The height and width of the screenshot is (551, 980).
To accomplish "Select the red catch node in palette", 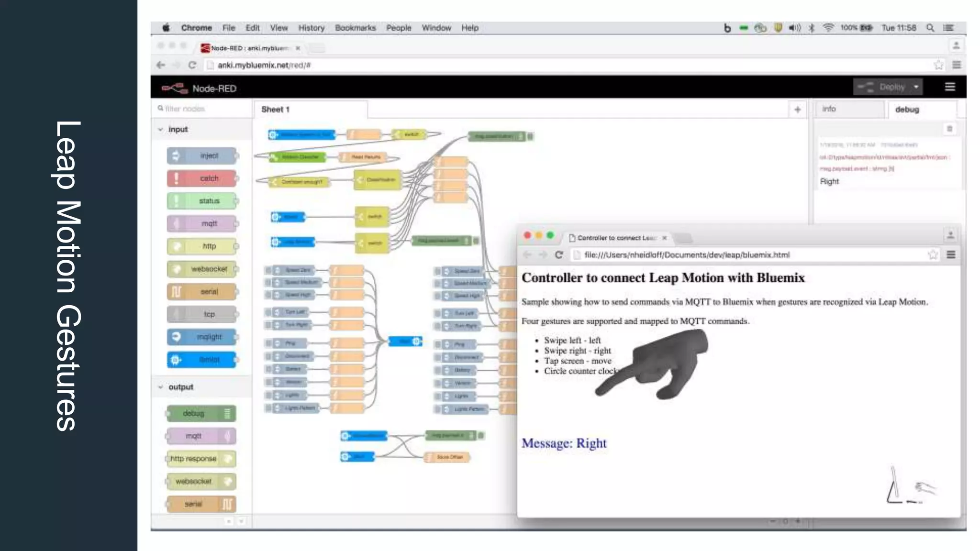I will click(x=202, y=178).
